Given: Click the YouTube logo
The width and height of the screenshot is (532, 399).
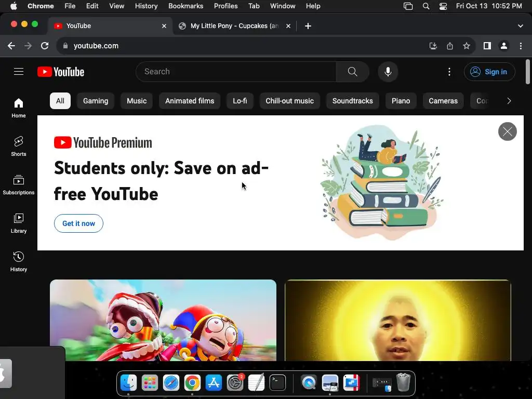Looking at the screenshot, I should pos(61,72).
